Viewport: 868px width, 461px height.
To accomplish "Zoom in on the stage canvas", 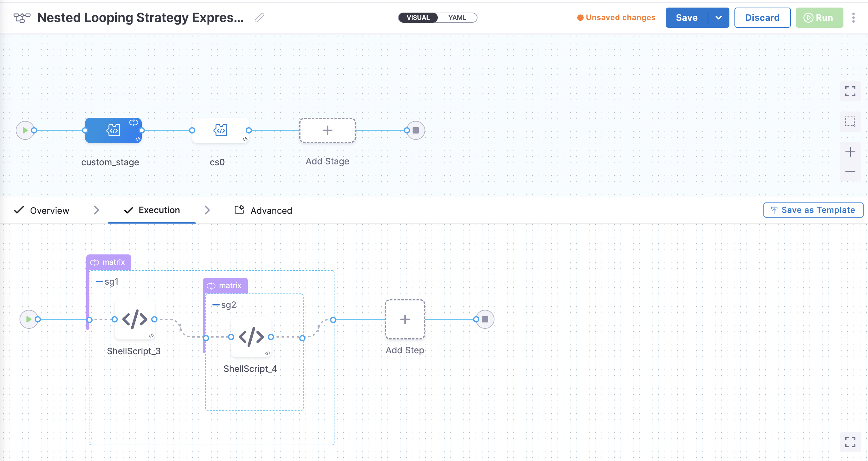I will tap(850, 152).
